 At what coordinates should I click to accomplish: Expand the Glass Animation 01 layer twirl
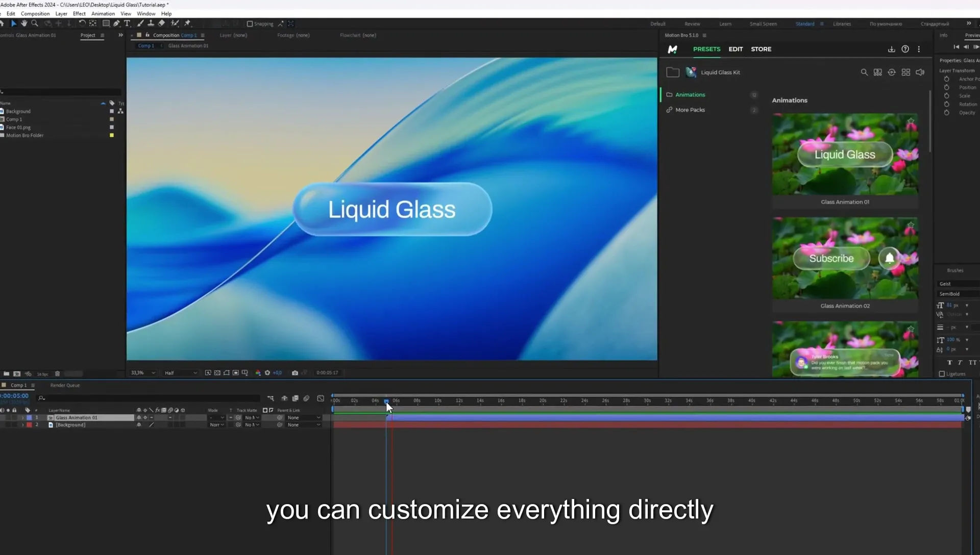point(22,418)
